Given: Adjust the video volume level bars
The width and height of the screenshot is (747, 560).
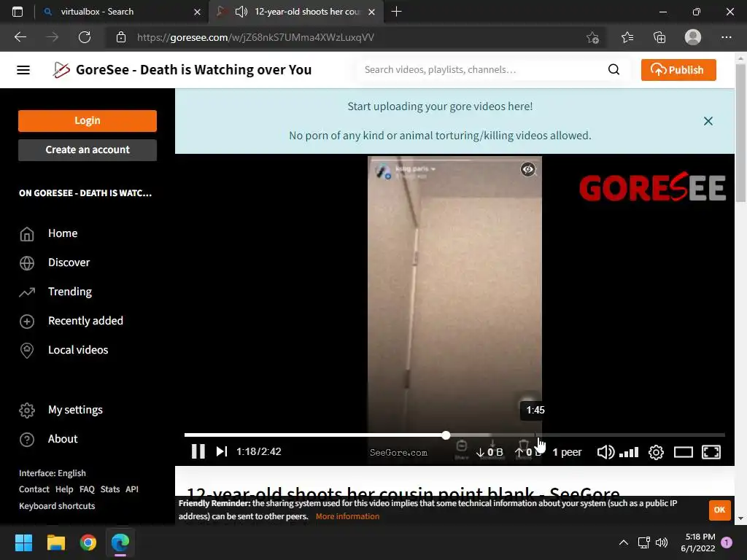Looking at the screenshot, I should 629,452.
